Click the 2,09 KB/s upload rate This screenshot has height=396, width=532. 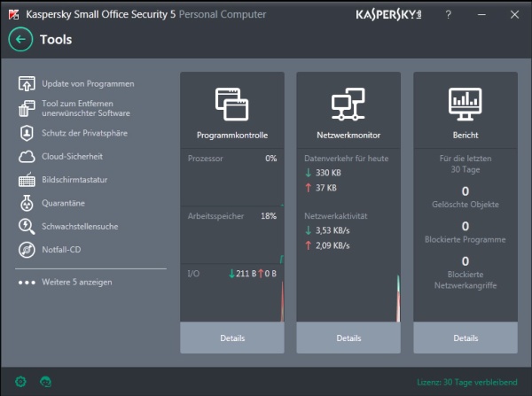(332, 245)
